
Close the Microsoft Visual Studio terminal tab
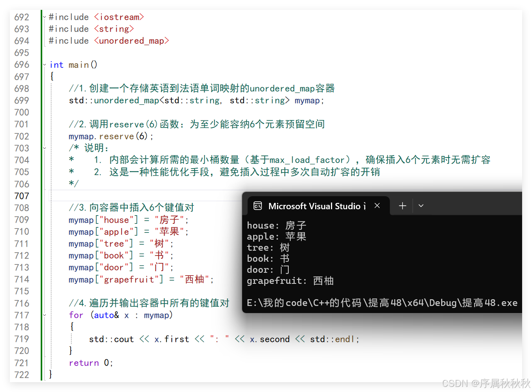pyautogui.click(x=377, y=206)
